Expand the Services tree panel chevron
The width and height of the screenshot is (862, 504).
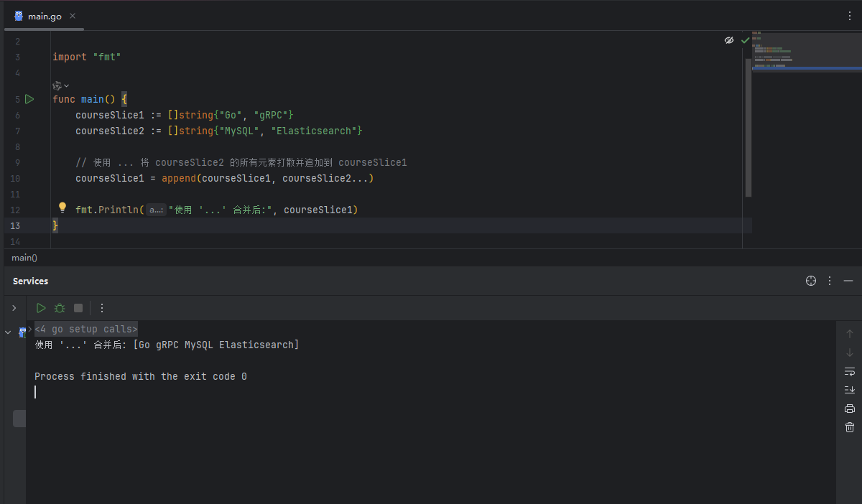click(14, 308)
